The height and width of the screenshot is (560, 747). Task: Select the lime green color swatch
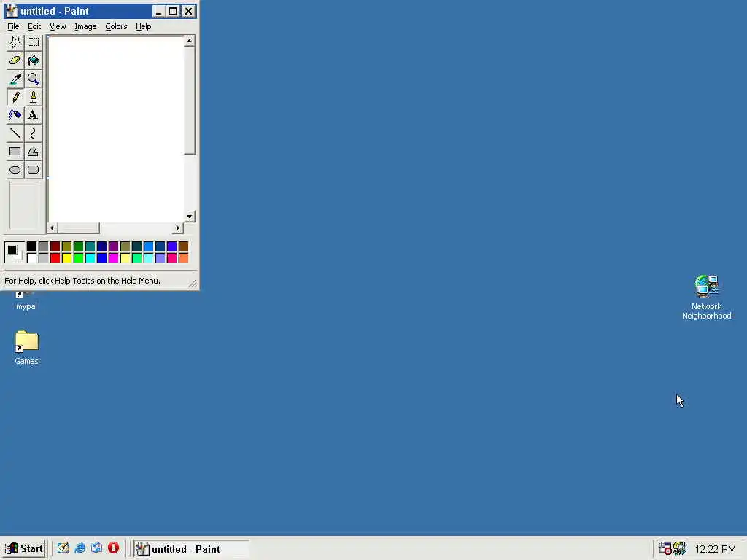click(x=78, y=257)
